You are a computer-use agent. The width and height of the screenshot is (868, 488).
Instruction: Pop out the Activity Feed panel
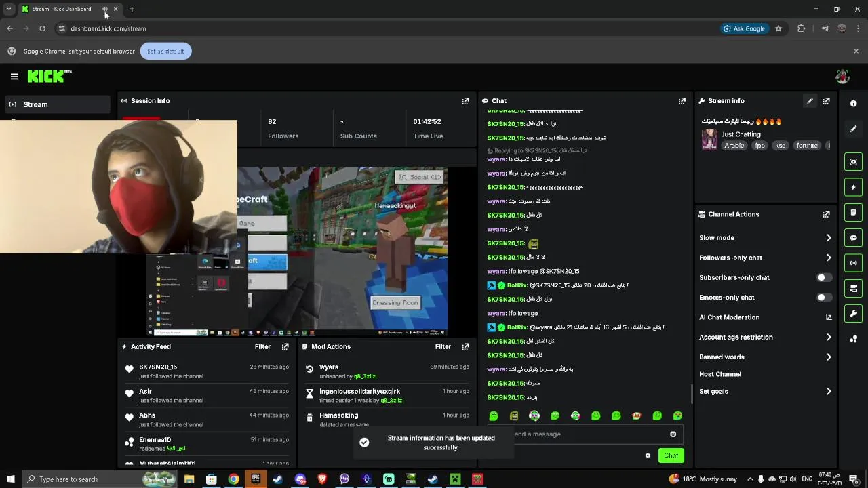[x=285, y=346]
